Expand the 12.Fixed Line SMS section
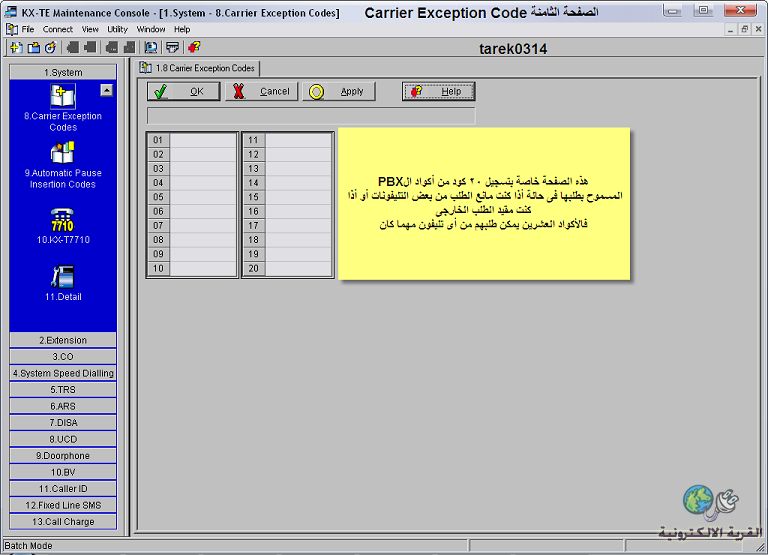Screen dimensions: 768x555 pyautogui.click(x=63, y=505)
